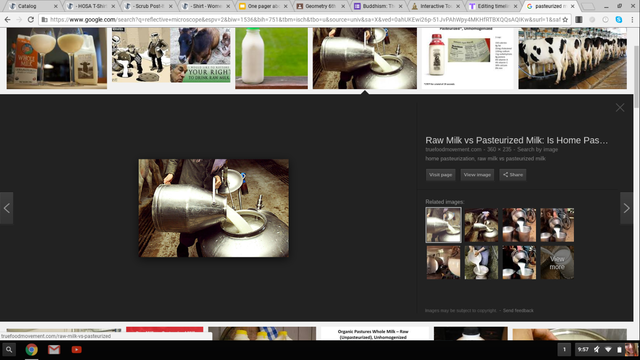Open YouTube from the shelf
This screenshot has width=640, height=360.
76,350
